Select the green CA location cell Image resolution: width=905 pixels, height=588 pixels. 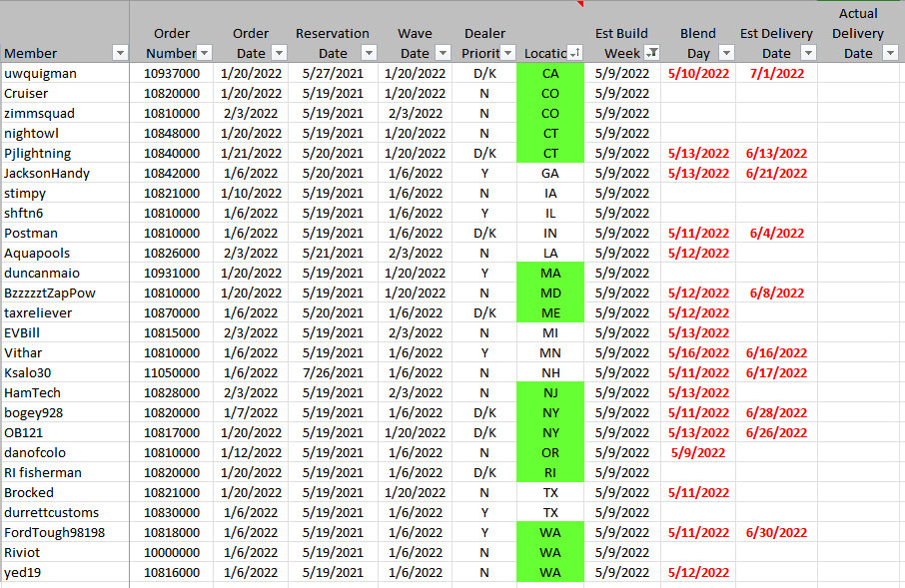pos(550,73)
